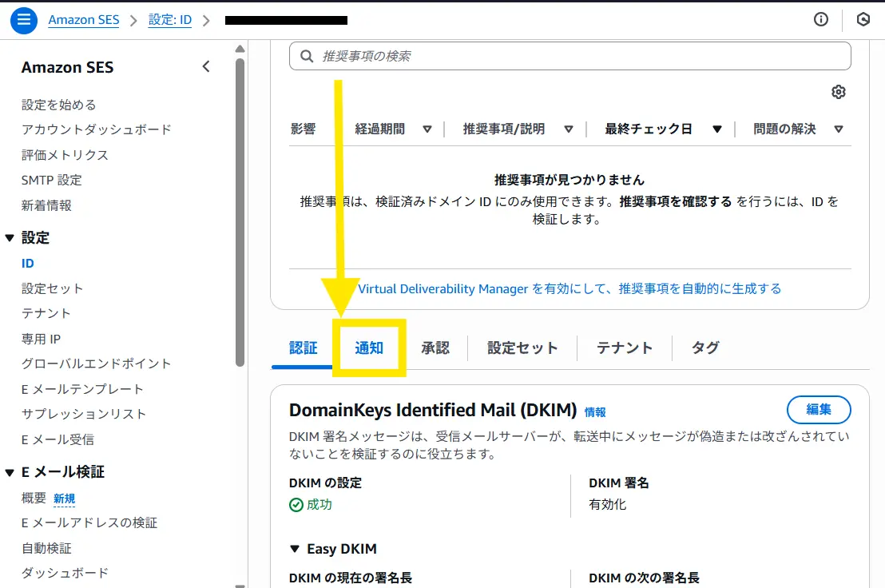Sort by 最終チェック日 column arrow

(x=716, y=129)
